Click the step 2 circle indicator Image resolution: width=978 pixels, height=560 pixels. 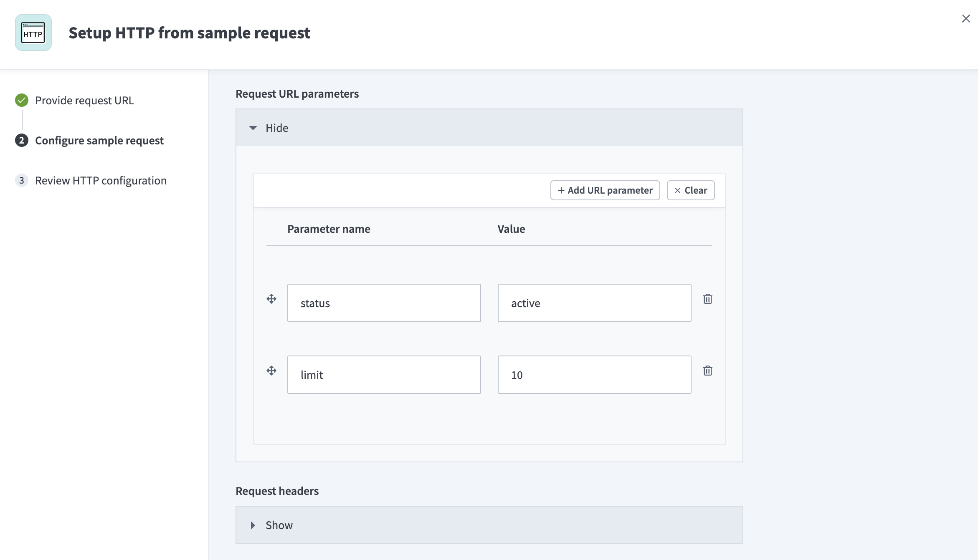click(x=21, y=141)
